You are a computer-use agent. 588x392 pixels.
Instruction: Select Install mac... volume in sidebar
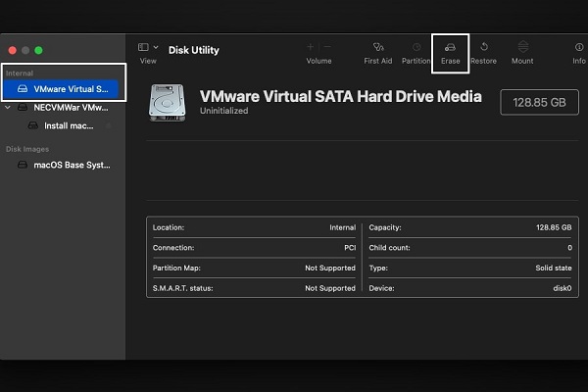pos(61,125)
